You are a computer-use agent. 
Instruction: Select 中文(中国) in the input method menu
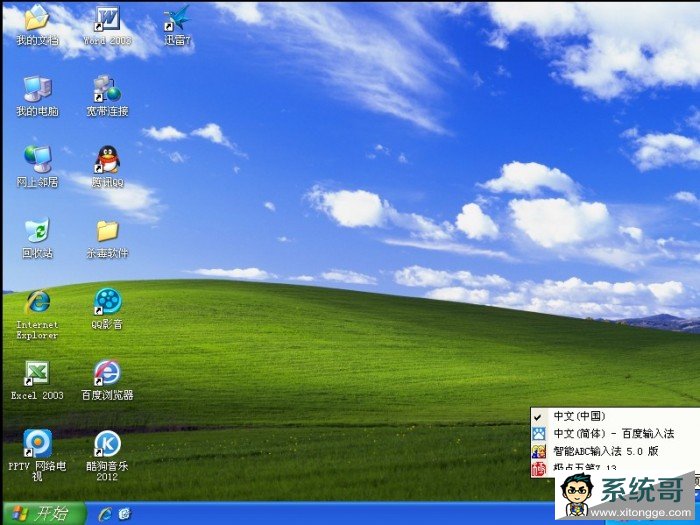615,416
